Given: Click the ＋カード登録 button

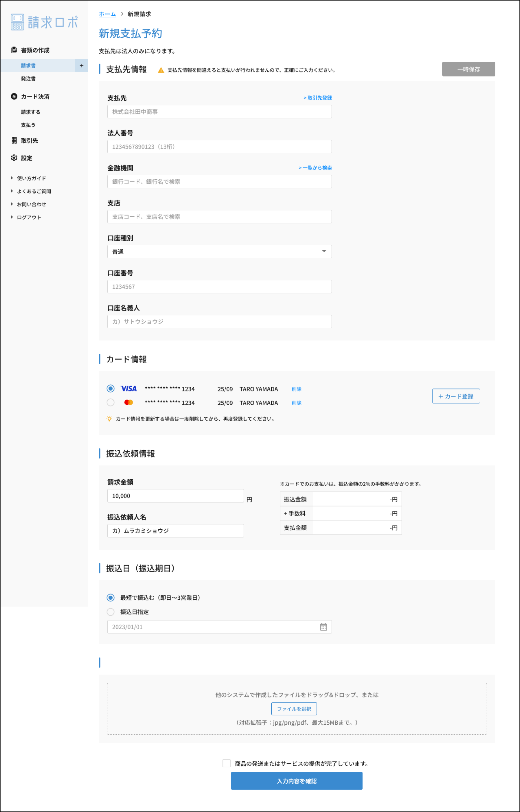Looking at the screenshot, I should tap(456, 396).
